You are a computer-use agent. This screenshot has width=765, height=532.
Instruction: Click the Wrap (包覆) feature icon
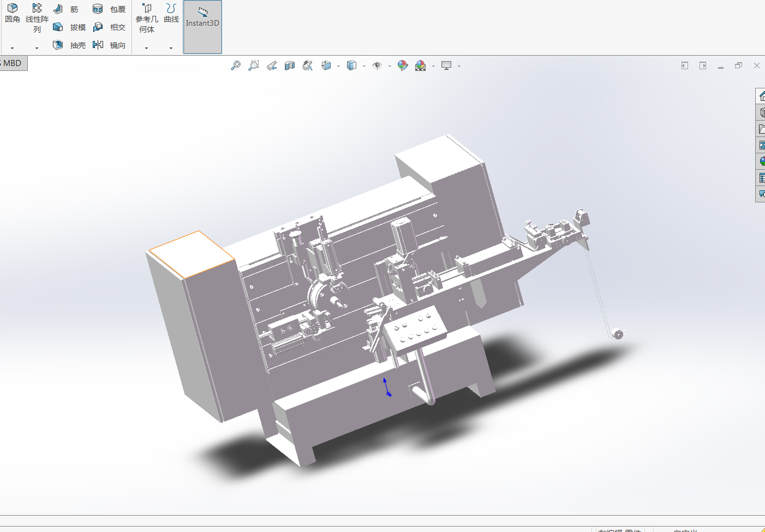[98, 9]
